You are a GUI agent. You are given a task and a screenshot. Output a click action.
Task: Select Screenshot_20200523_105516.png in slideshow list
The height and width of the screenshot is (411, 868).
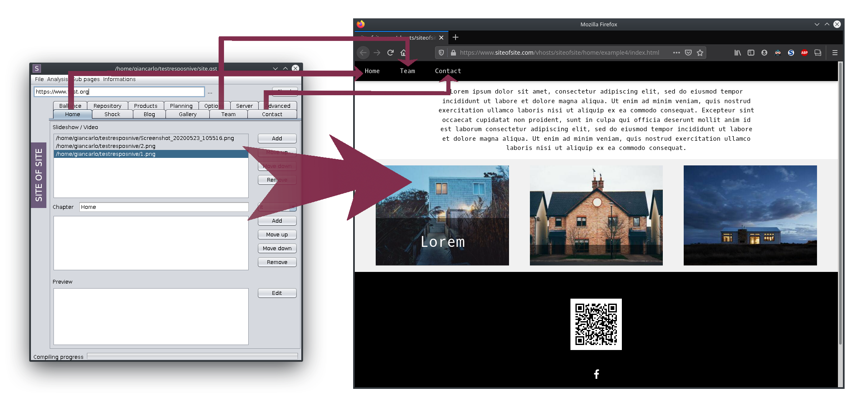tap(151, 138)
